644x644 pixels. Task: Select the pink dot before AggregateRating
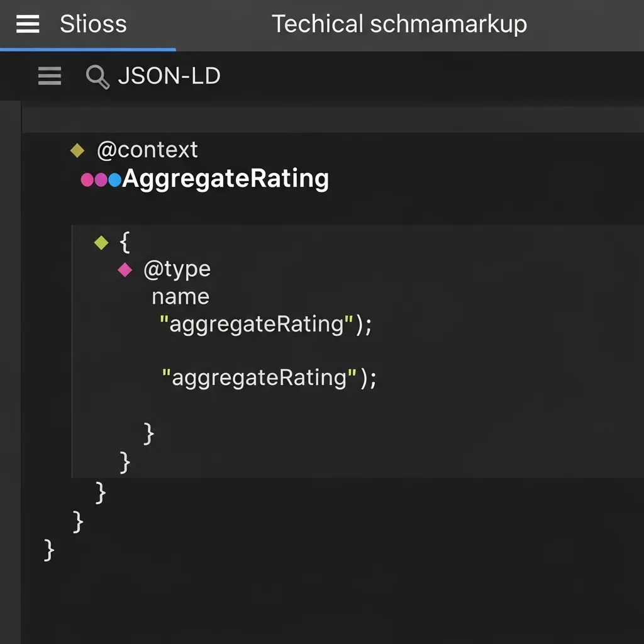point(87,179)
